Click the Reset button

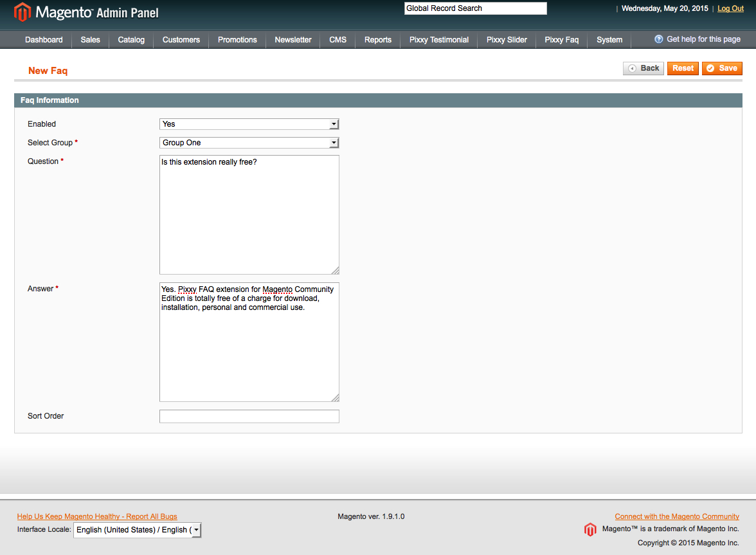683,68
